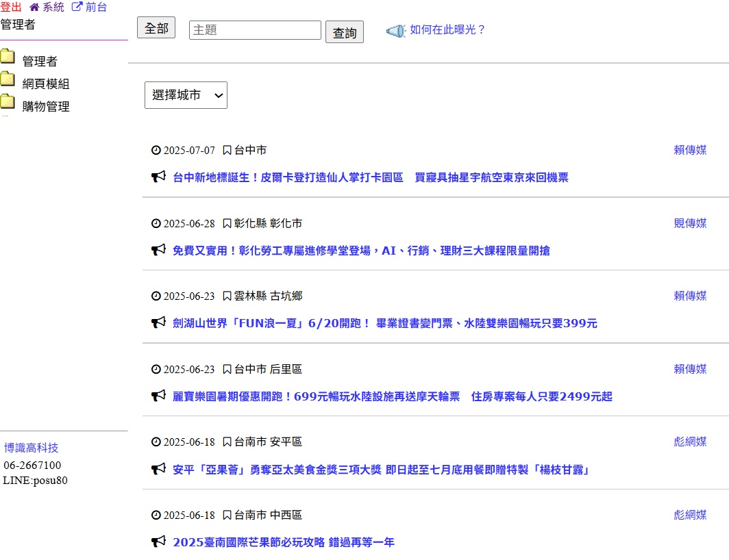Open the 2025臺南國際芒果節 article
Screen dimensions: 729x560
284,542
